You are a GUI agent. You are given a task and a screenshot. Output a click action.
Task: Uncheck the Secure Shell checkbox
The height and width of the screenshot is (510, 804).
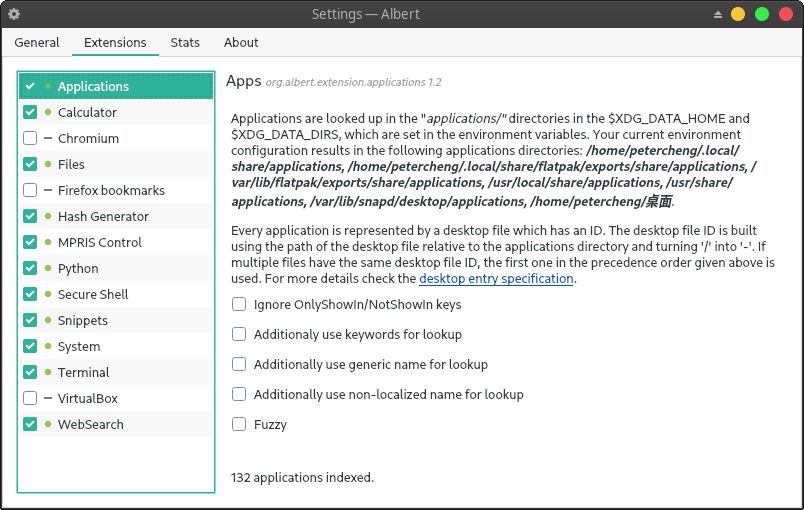pyautogui.click(x=30, y=294)
